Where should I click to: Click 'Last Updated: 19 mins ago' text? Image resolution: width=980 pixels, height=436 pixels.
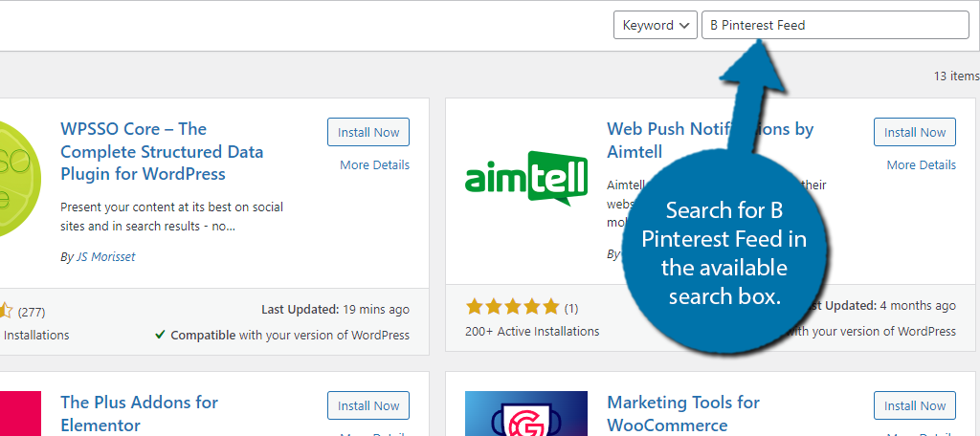click(335, 309)
